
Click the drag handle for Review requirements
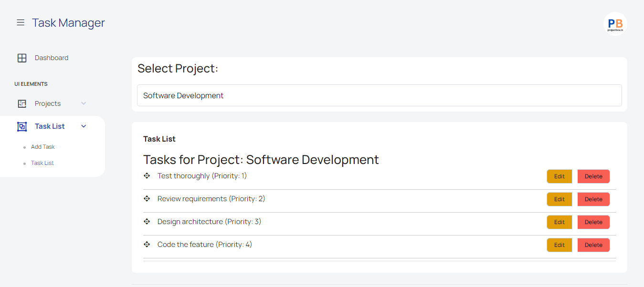(147, 199)
